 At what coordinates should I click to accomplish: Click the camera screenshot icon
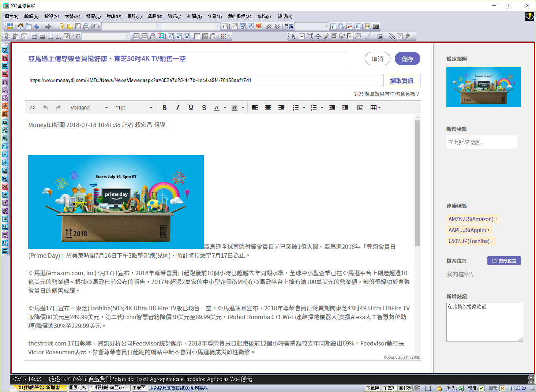[x=376, y=26]
